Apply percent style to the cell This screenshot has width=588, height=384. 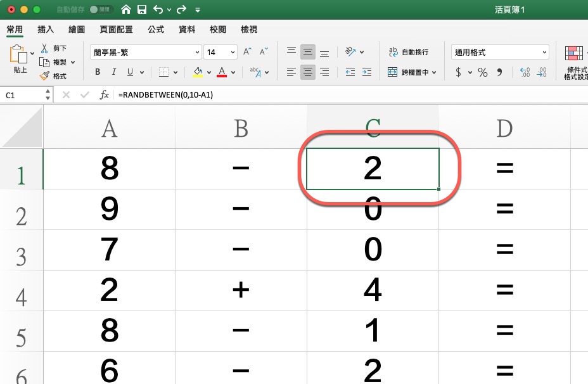(483, 73)
